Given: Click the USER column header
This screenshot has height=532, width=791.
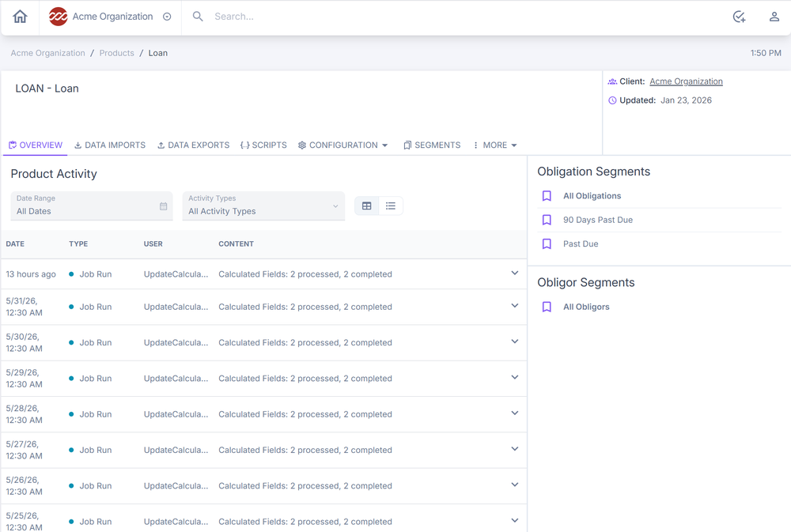Looking at the screenshot, I should coord(153,244).
